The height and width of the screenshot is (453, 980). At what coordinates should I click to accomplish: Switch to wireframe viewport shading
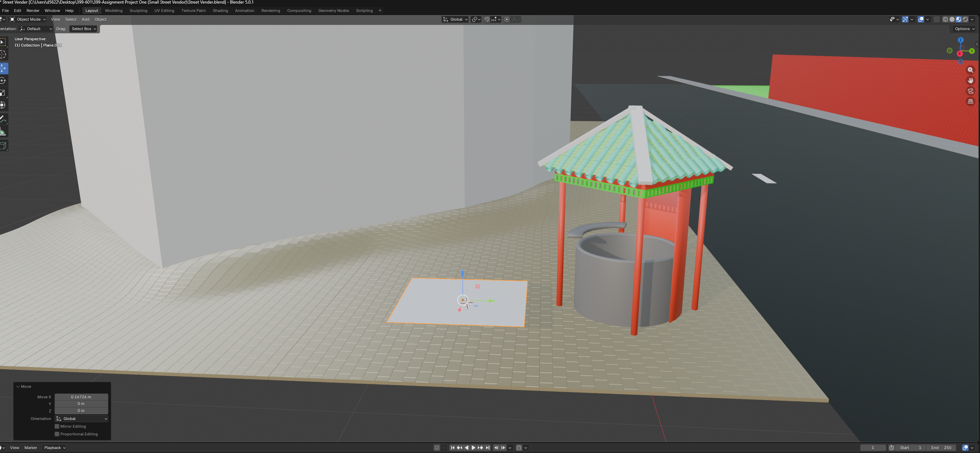pos(945,19)
